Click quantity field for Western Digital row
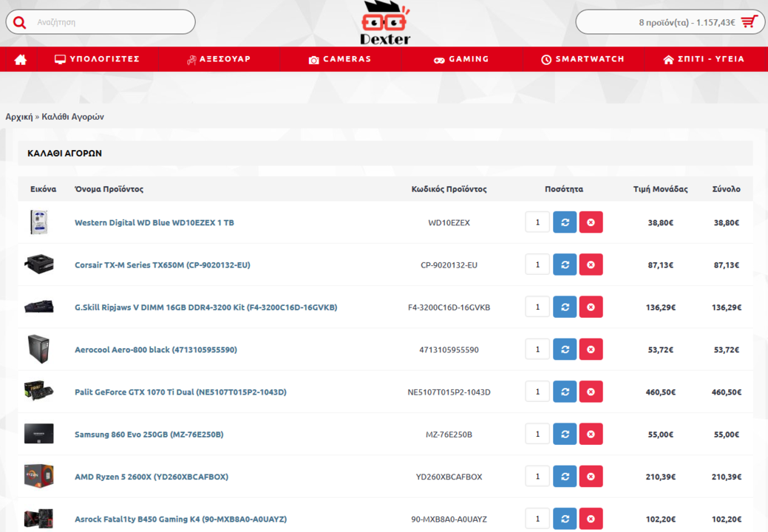Image resolution: width=768 pixels, height=532 pixels. coord(537,222)
